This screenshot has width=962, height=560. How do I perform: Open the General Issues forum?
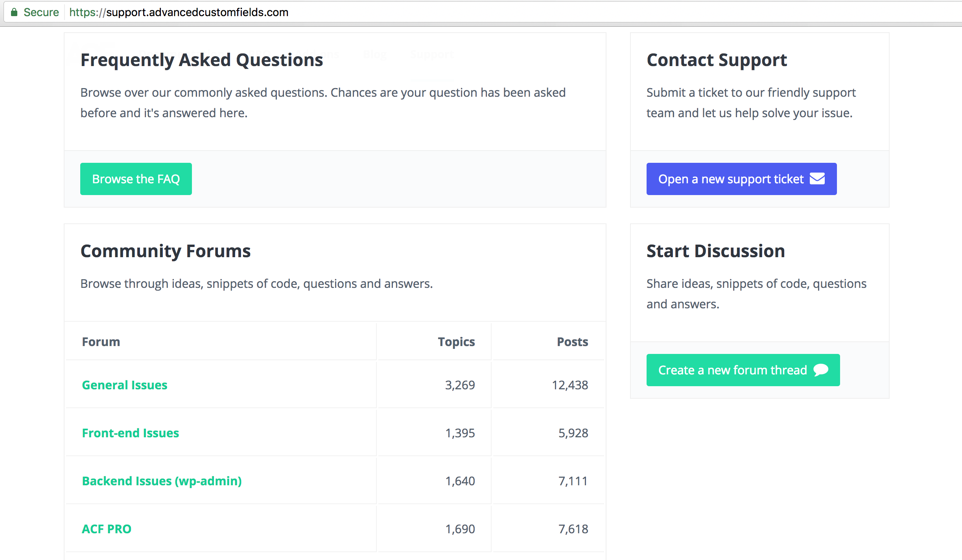pos(125,385)
